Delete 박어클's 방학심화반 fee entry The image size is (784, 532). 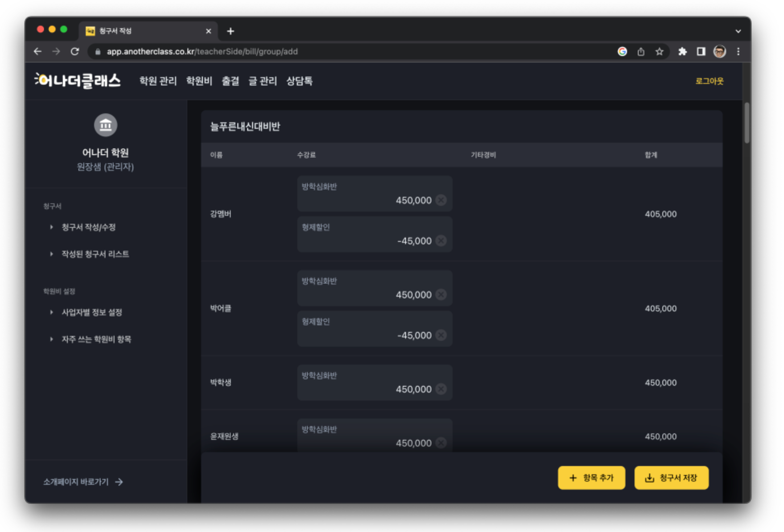[x=441, y=295]
